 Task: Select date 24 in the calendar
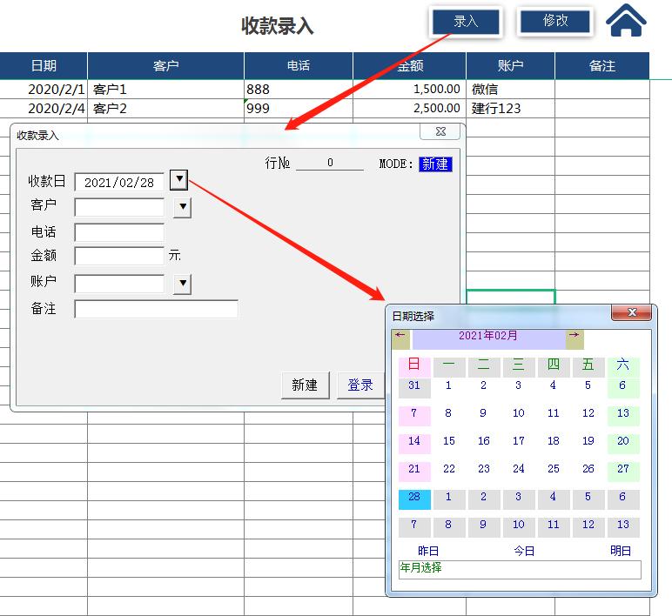tap(519, 472)
